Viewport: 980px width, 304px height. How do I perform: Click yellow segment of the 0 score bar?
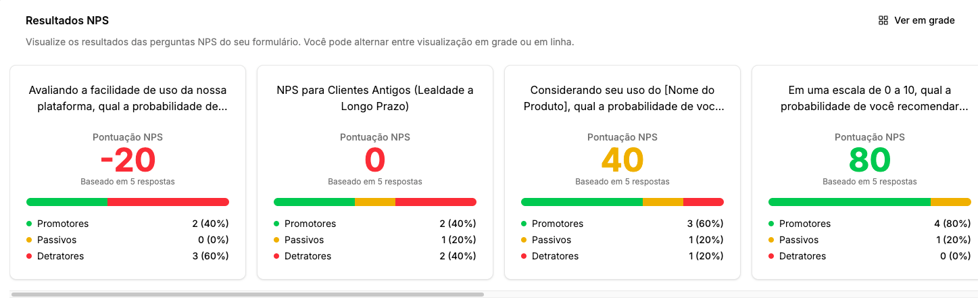click(375, 202)
